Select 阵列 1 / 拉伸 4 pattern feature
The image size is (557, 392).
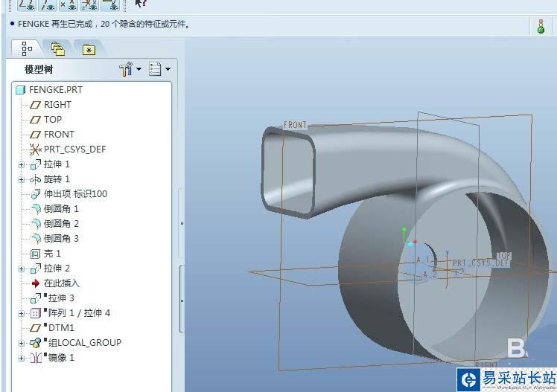(79, 313)
